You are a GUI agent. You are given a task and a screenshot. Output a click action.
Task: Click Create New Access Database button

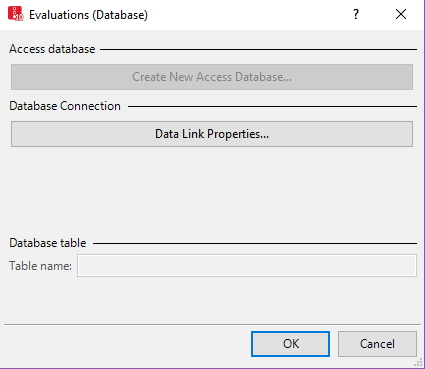212,77
